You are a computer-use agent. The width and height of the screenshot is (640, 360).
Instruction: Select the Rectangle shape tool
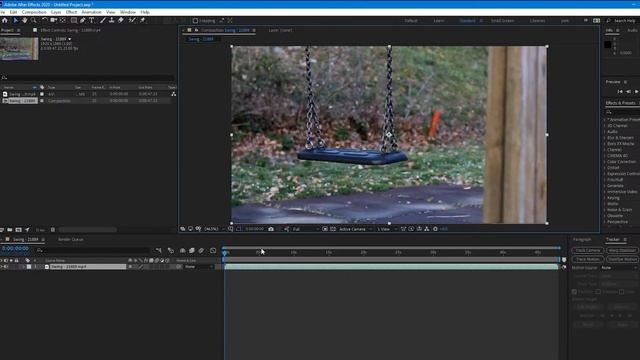tap(74, 20)
